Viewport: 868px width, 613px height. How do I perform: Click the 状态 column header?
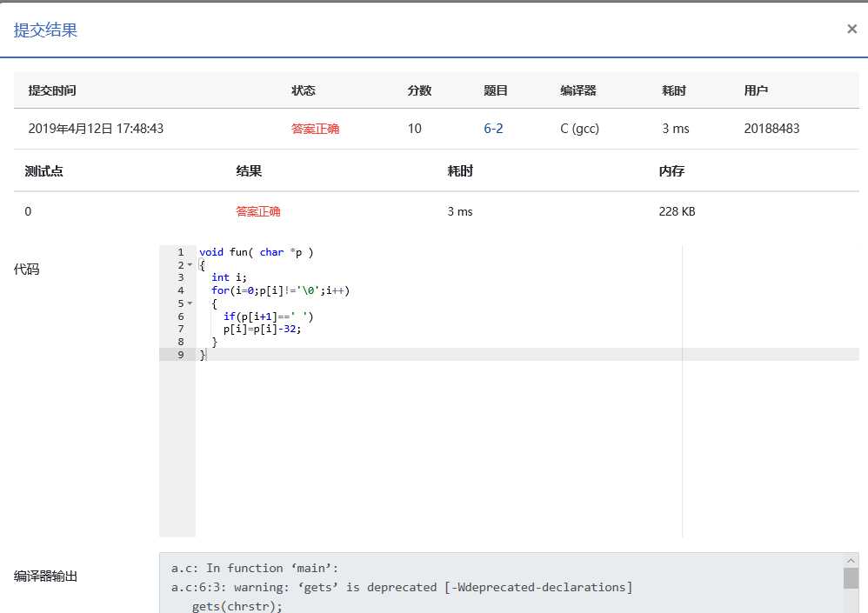[303, 90]
